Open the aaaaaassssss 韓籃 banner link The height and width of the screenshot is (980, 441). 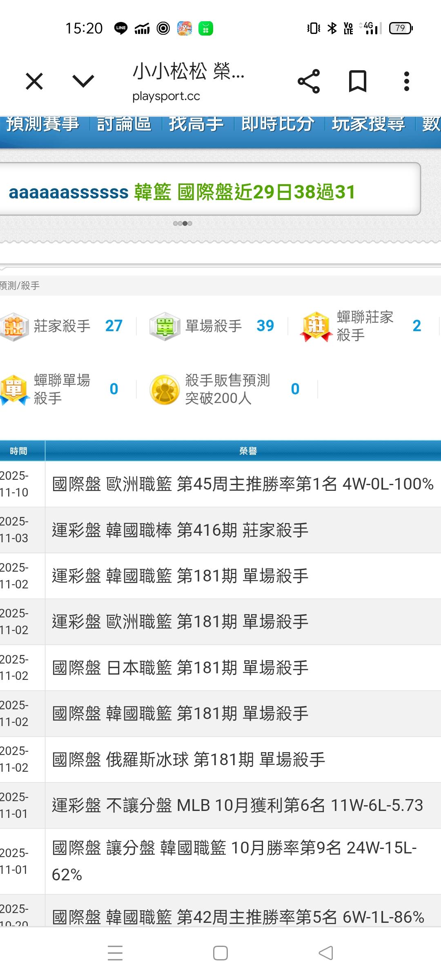click(182, 192)
